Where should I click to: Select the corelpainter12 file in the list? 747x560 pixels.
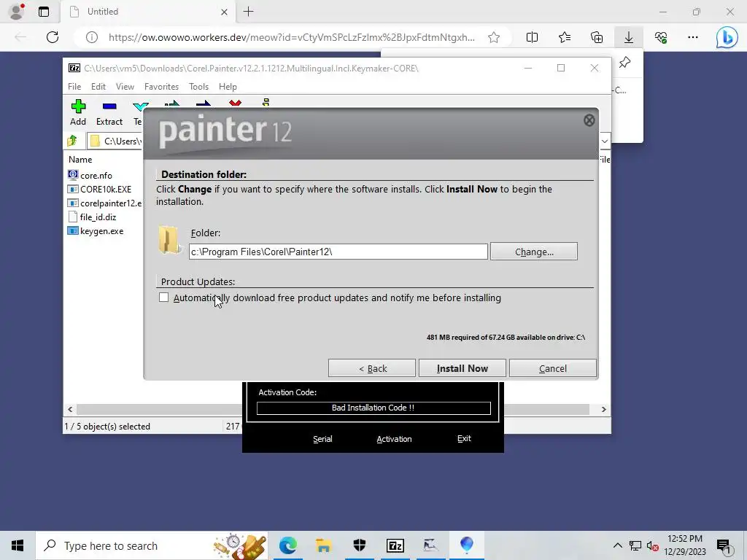pyautogui.click(x=105, y=203)
